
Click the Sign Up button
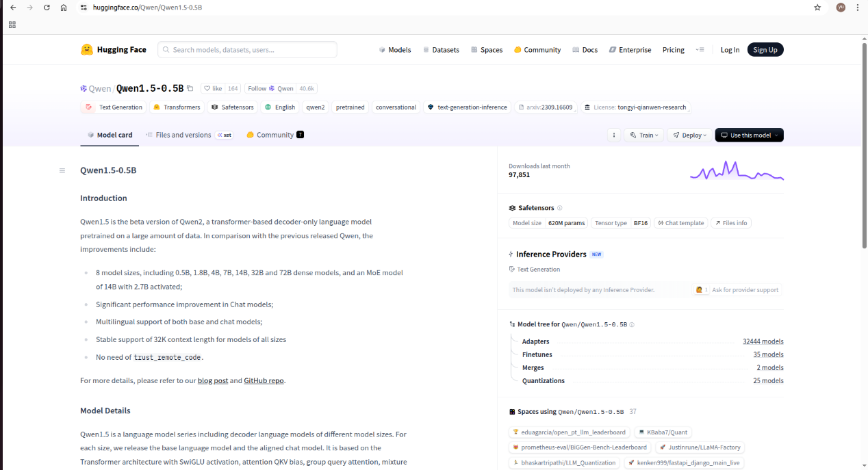[x=765, y=50]
